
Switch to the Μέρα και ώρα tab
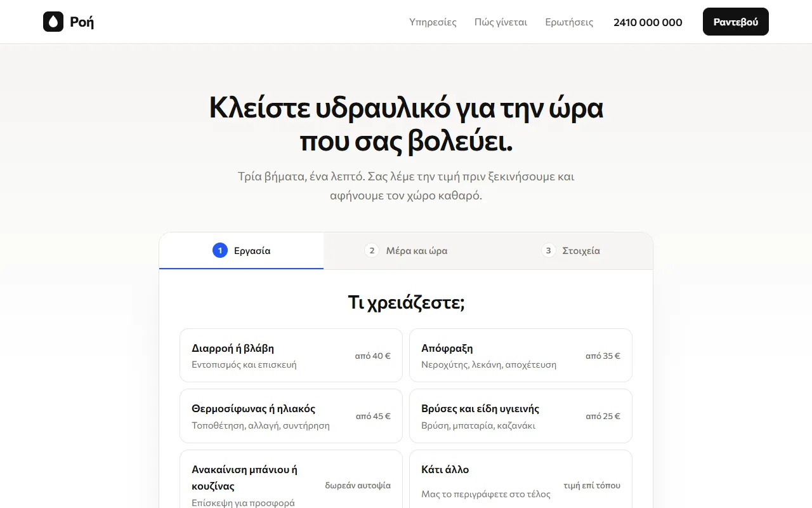pyautogui.click(x=406, y=251)
